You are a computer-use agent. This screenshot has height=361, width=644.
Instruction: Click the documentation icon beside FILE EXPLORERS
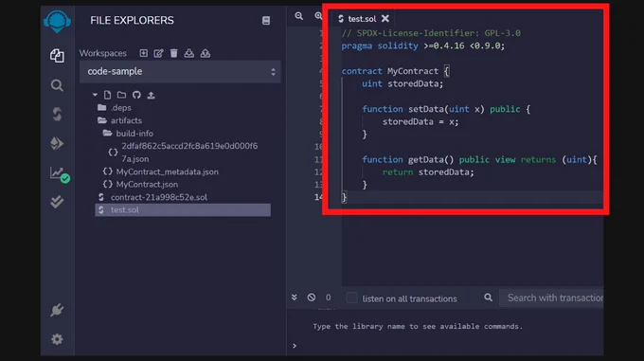pyautogui.click(x=266, y=21)
